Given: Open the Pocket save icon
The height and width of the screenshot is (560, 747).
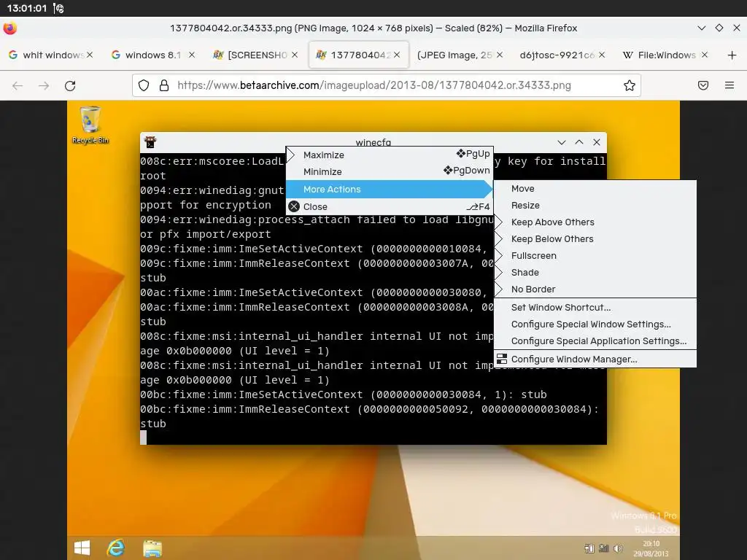Looking at the screenshot, I should coord(703,86).
